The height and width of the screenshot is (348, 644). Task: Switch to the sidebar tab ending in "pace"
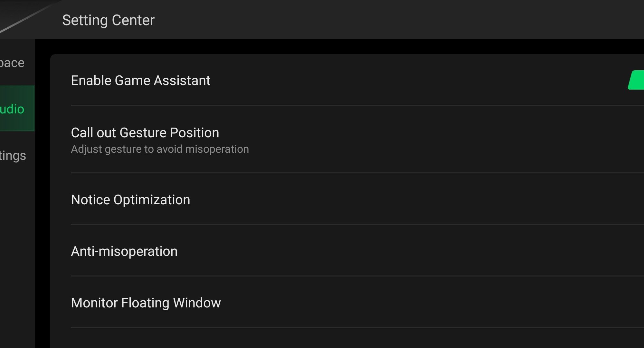(13, 63)
